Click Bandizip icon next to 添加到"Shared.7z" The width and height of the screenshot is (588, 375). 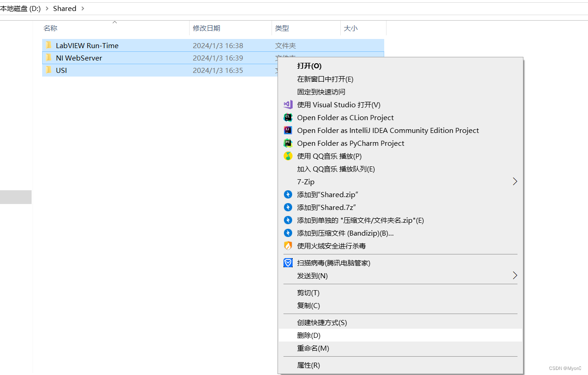click(x=288, y=207)
